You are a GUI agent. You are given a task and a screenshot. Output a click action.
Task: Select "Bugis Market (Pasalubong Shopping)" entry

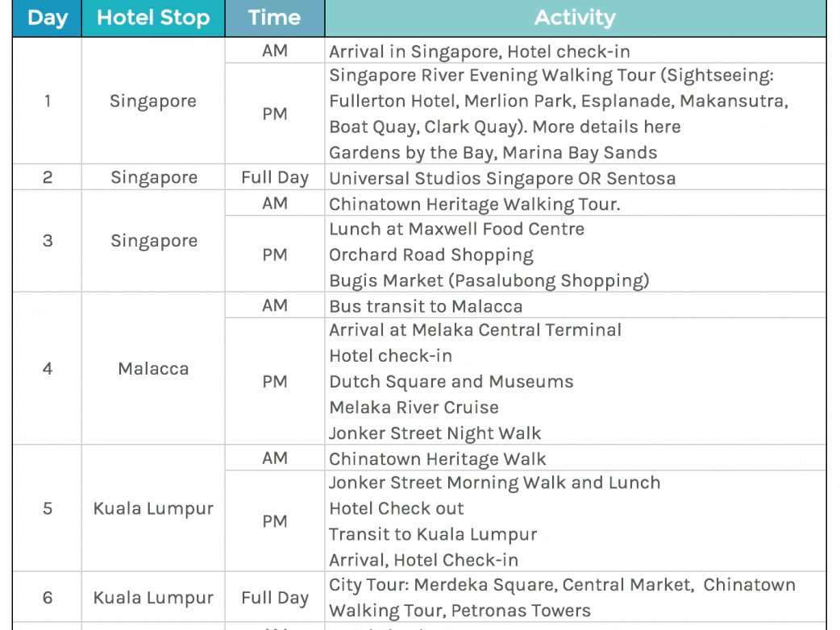[489, 280]
